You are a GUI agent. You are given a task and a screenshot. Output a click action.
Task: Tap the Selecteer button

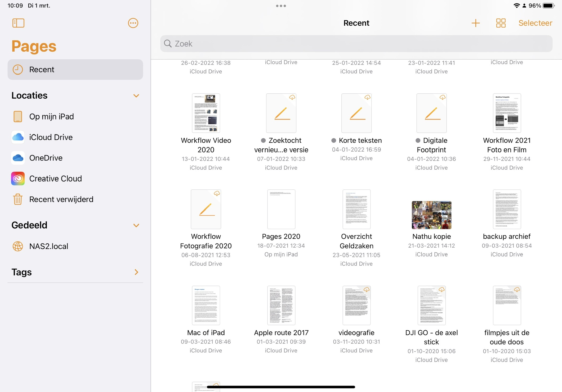[x=535, y=23]
